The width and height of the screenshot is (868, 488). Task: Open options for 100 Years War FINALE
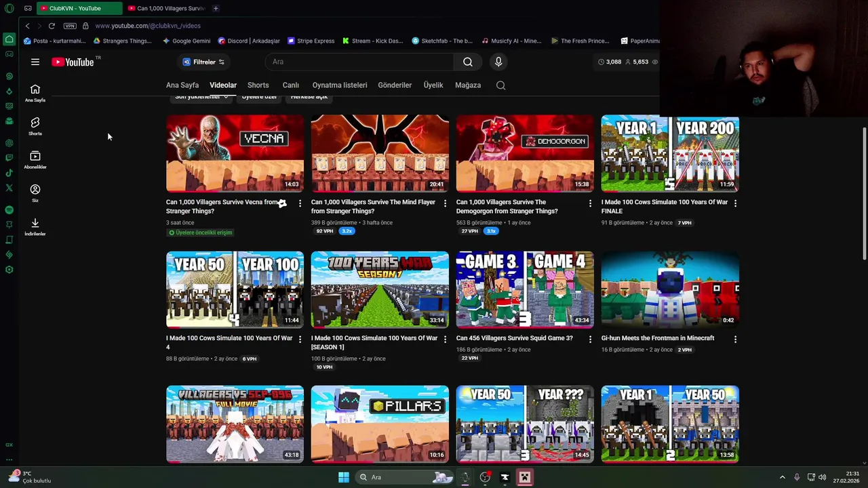[x=735, y=203]
